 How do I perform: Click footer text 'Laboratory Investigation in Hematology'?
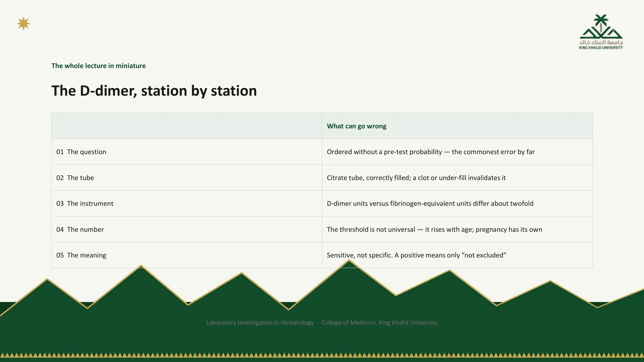(x=260, y=322)
